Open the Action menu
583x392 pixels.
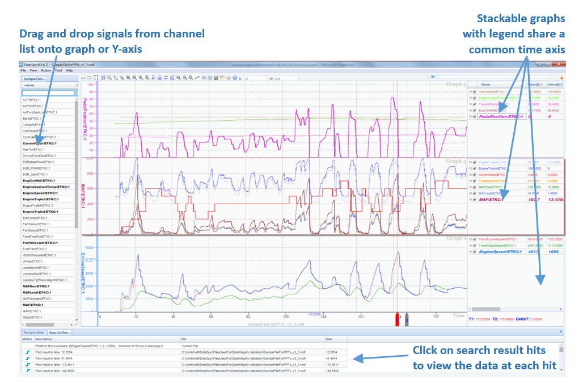pos(46,70)
